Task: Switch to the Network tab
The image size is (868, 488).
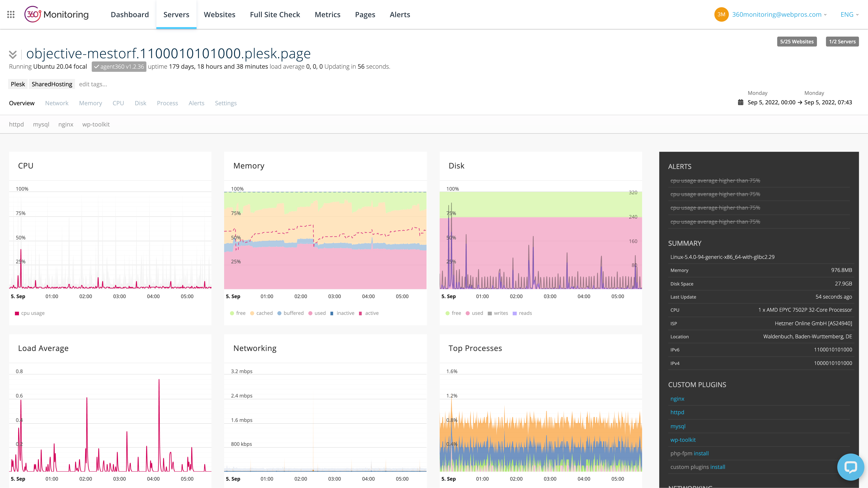Action: 57,103
